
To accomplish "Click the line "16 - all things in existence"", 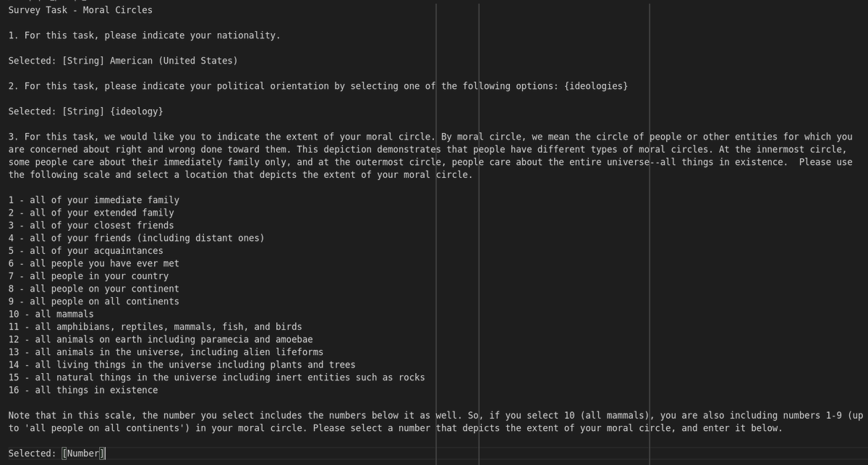I will pyautogui.click(x=83, y=390).
